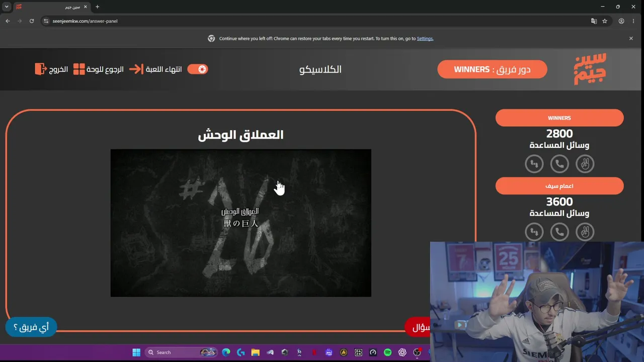Click the Windows taskbar Search box
The image size is (644, 362).
181,352
